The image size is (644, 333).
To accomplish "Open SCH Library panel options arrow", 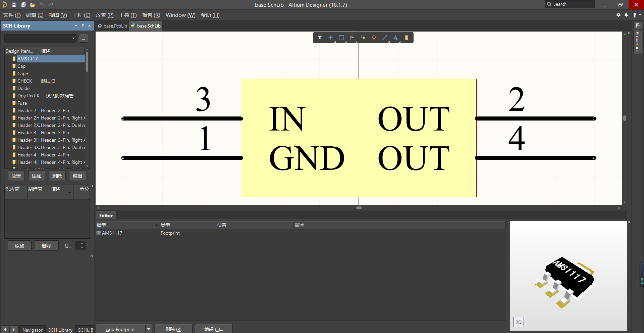I will [76, 26].
